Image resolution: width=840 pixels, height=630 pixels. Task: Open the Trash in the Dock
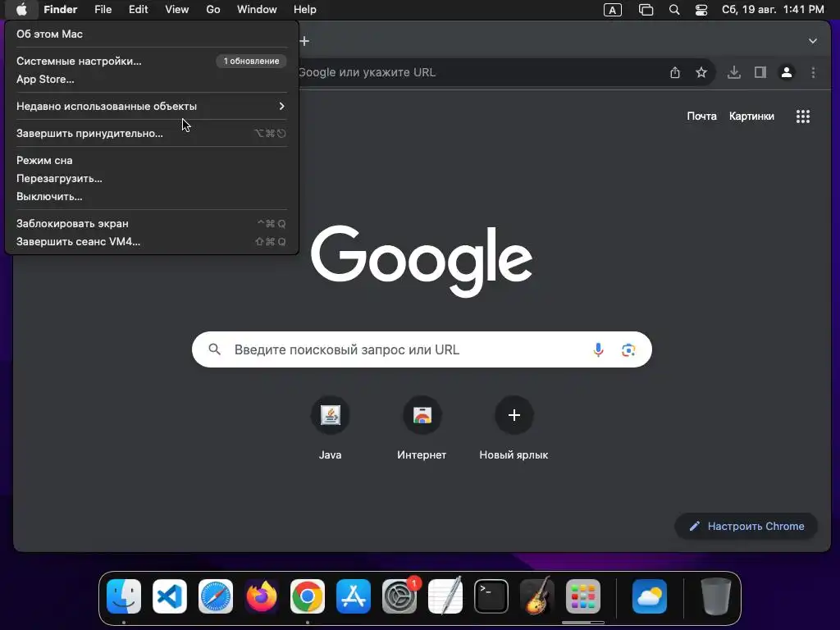[x=715, y=596]
